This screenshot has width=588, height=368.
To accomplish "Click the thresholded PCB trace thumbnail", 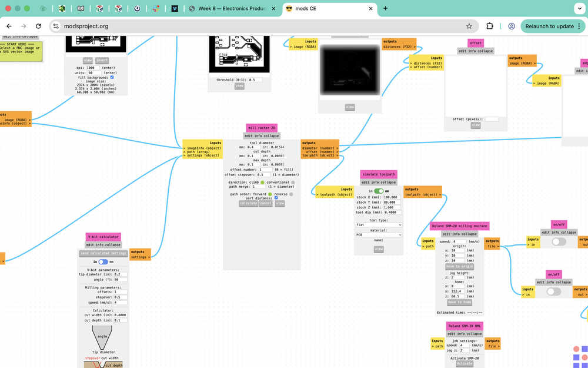I will (239, 54).
